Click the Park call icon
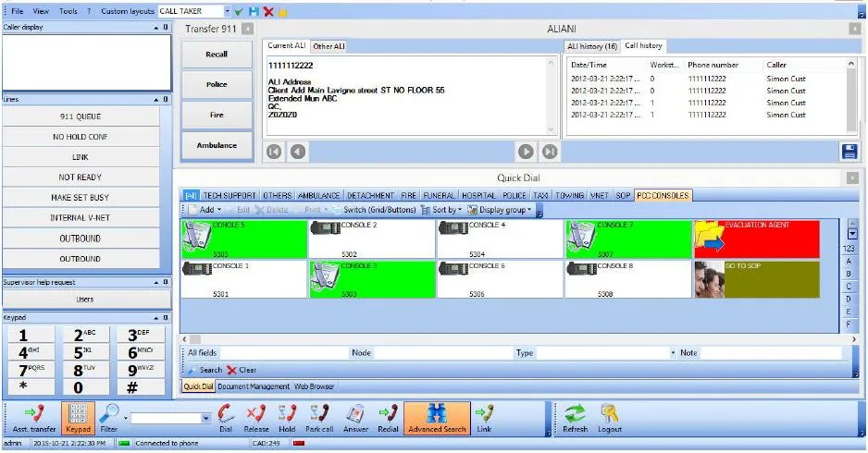868x453 pixels. click(319, 418)
